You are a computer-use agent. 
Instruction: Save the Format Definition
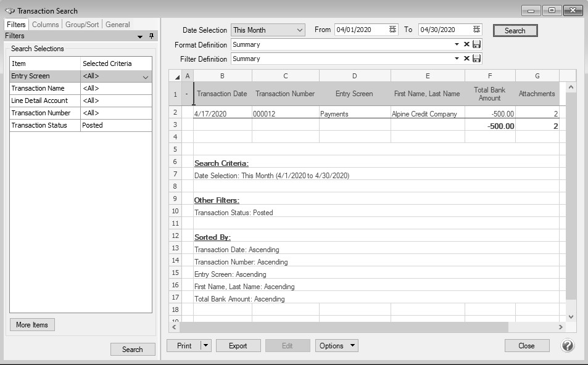[476, 44]
